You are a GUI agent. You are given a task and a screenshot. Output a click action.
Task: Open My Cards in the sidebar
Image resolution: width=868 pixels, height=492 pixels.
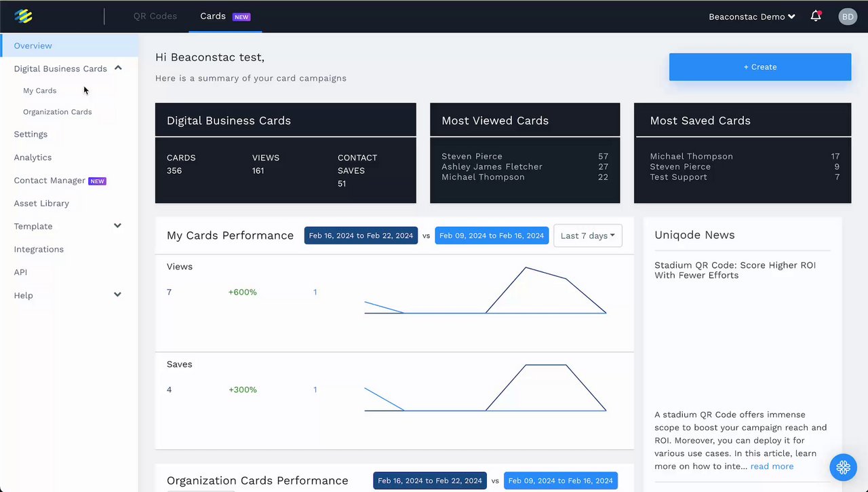click(40, 90)
